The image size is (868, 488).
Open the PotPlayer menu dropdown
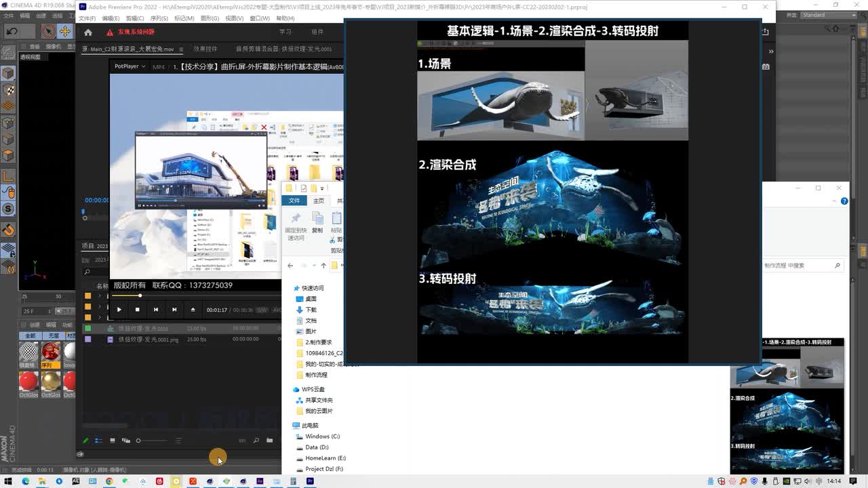click(x=129, y=66)
